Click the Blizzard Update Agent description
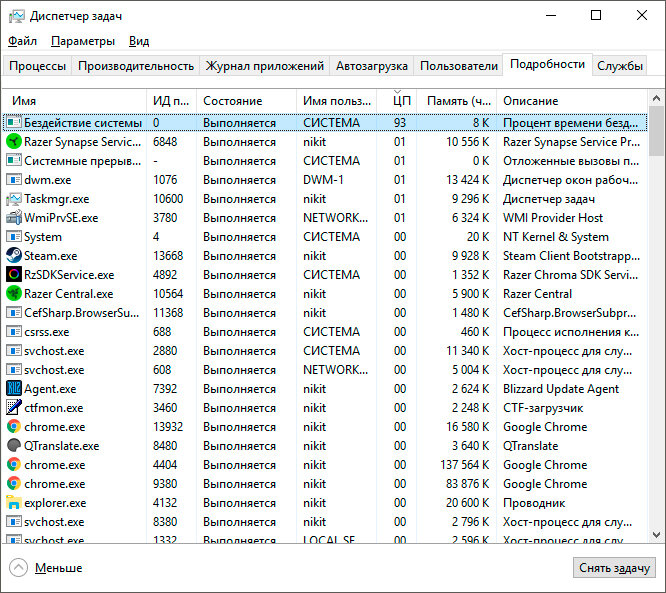The height and width of the screenshot is (593, 666). click(x=561, y=389)
